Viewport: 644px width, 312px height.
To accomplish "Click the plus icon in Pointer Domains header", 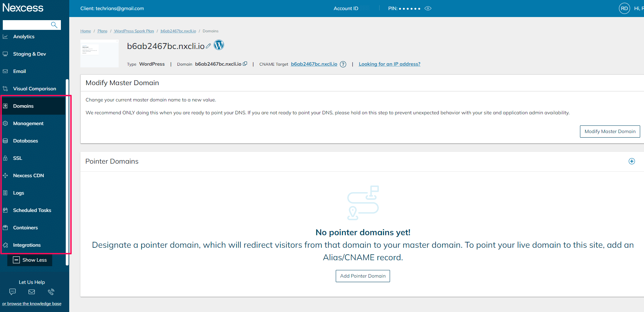I will 632,161.
